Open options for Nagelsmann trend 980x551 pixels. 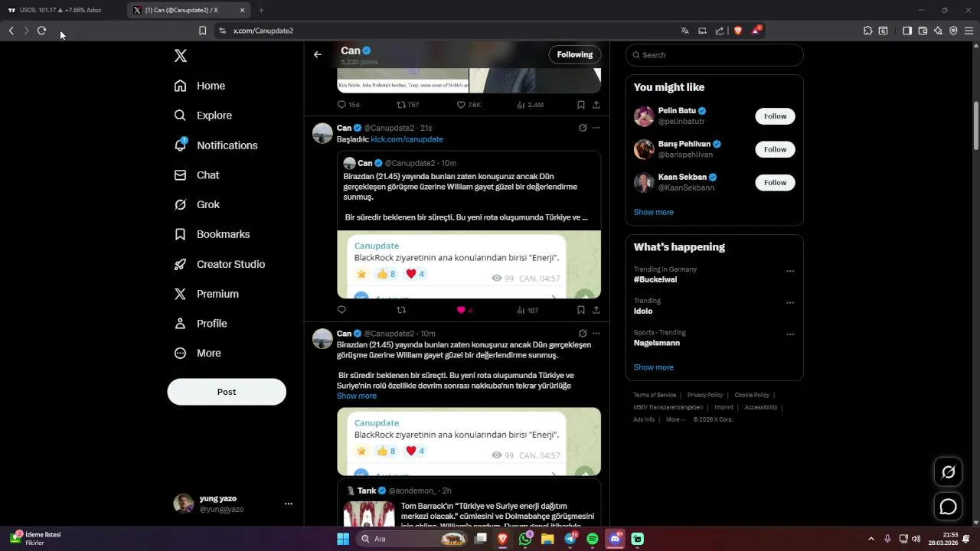pyautogui.click(x=790, y=334)
